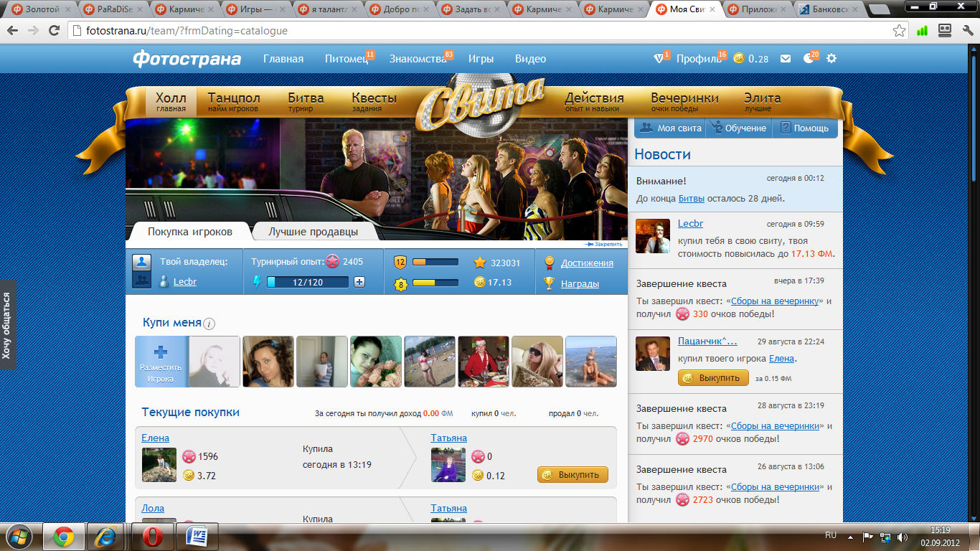Viewport: 980px width, 551px height.
Task: Open Битва турнир section
Action: coord(306,102)
